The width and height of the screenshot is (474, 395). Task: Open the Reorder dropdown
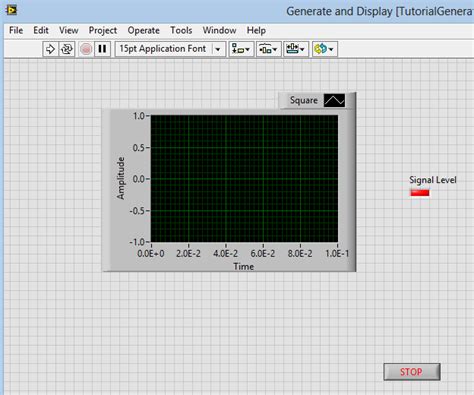[325, 49]
